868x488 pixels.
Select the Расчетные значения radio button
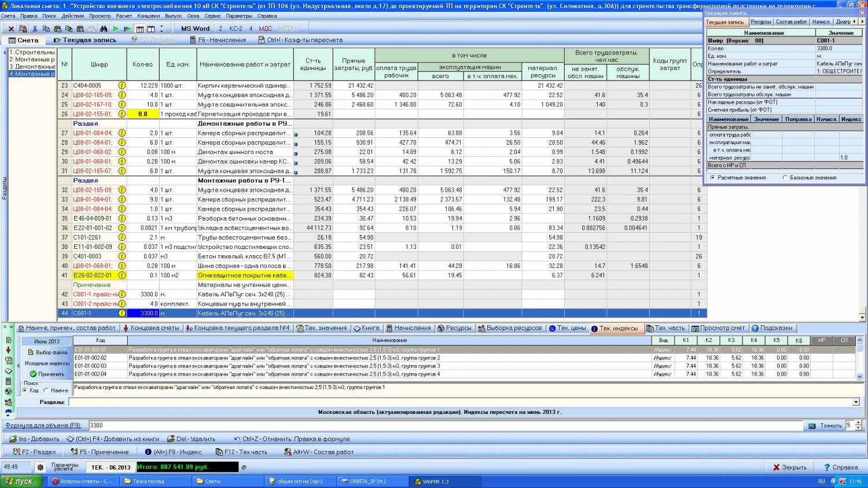[x=712, y=178]
